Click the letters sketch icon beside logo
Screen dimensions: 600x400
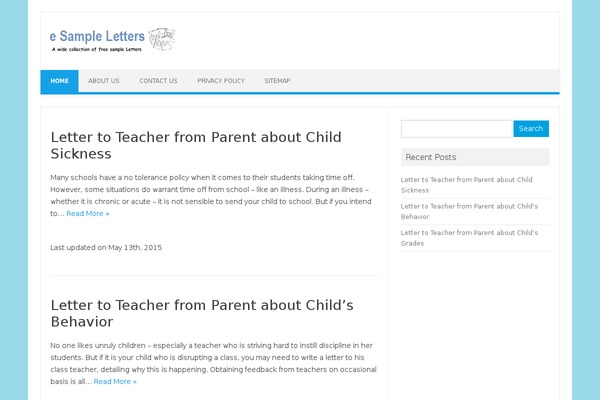click(x=162, y=39)
